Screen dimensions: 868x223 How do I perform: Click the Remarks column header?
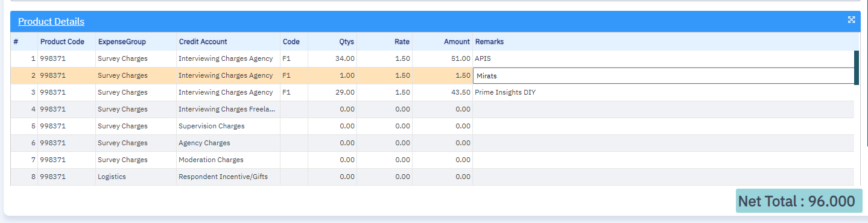489,42
